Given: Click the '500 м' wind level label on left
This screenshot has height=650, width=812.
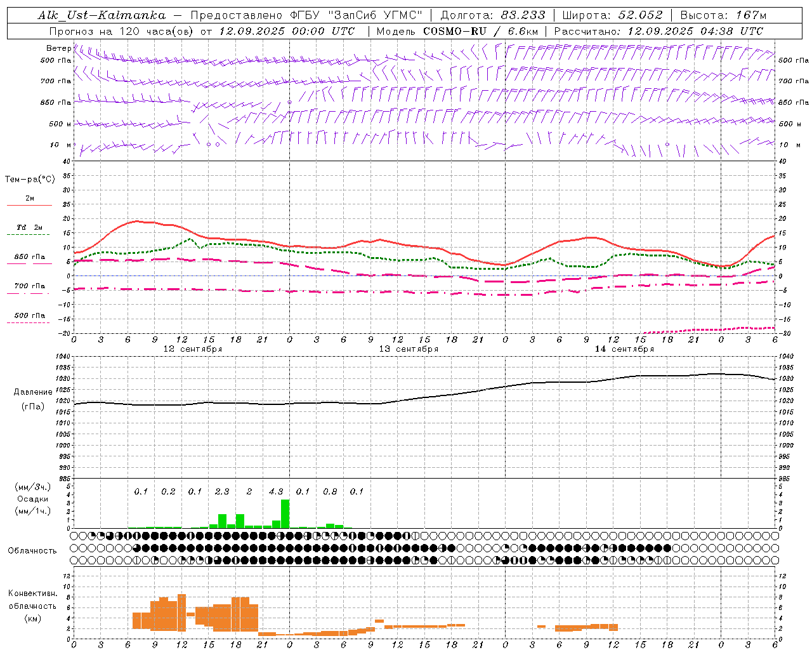Looking at the screenshot, I should tap(60, 124).
